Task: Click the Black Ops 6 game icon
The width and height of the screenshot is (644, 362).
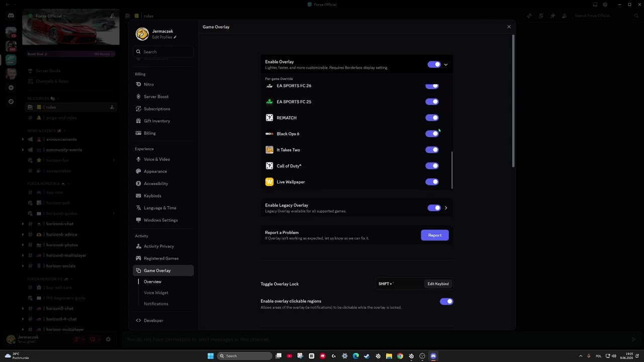Action: point(269,134)
